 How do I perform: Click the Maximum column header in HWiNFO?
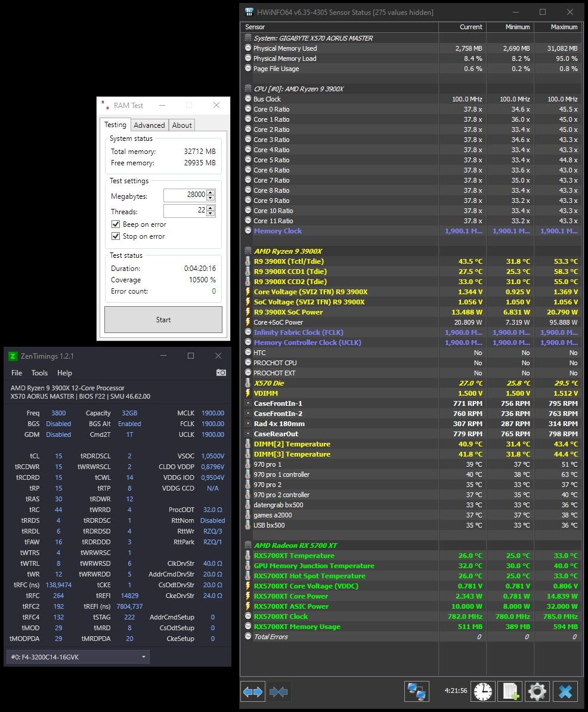click(x=558, y=27)
